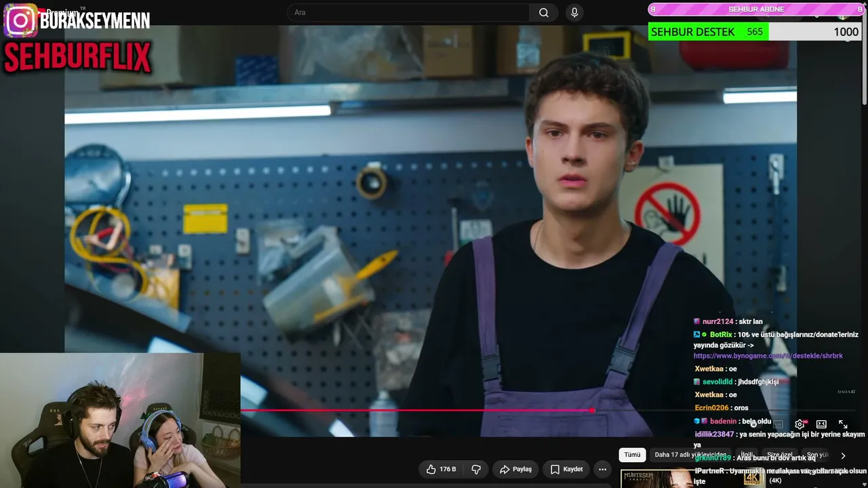Dislike the video with thumbs-down icon
The height and width of the screenshot is (488, 868).
coord(476,469)
